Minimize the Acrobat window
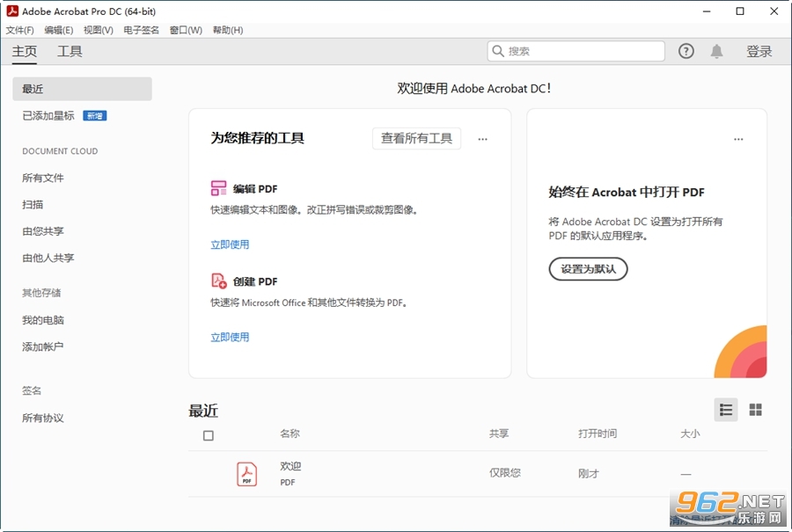This screenshot has height=532, width=792. 707,11
